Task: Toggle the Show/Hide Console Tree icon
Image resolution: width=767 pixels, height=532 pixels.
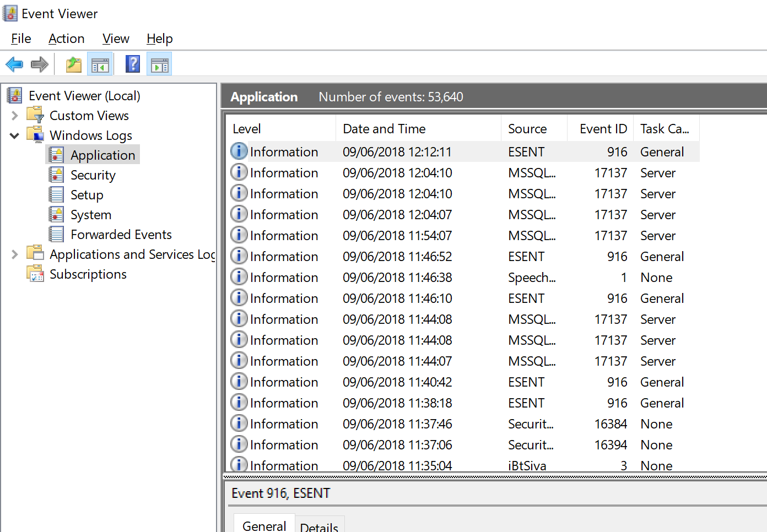Action: [x=100, y=64]
